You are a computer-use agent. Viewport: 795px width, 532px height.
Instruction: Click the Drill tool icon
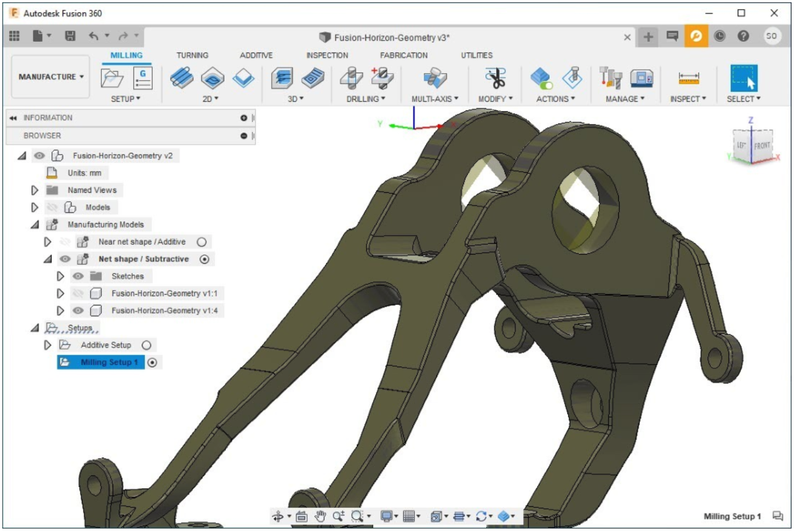pos(351,78)
